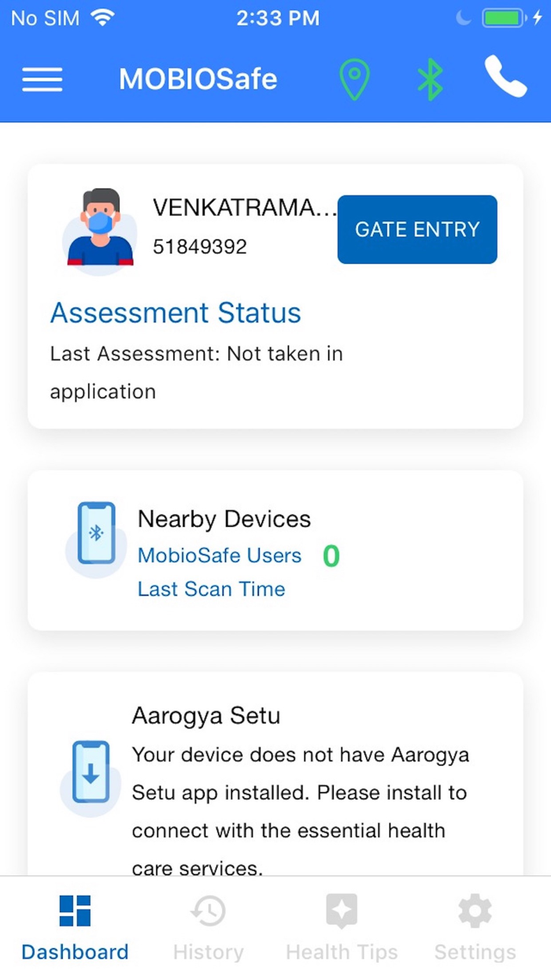
Task: Click the Health Tips star icon
Action: (x=341, y=910)
